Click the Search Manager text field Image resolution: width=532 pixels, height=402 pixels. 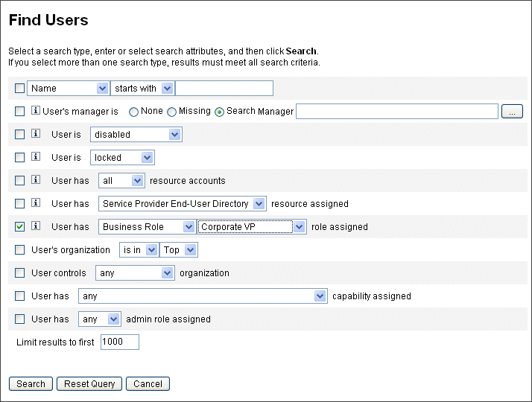(x=396, y=112)
